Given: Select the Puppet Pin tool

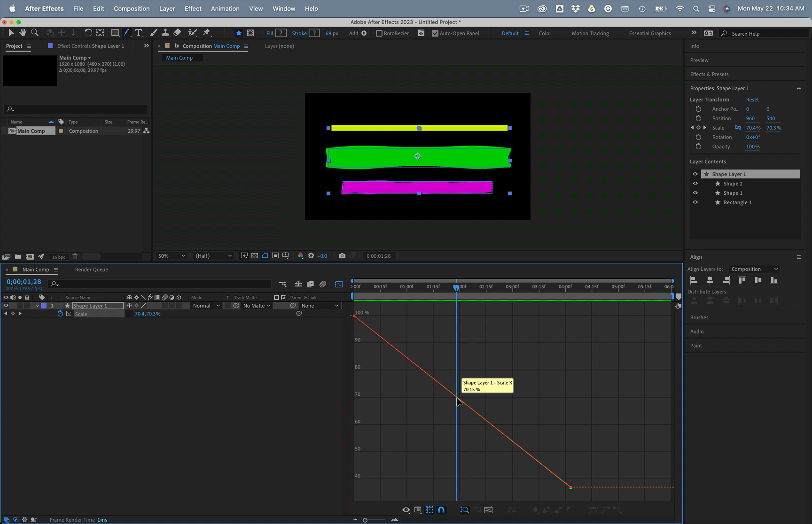Looking at the screenshot, I should point(206,32).
